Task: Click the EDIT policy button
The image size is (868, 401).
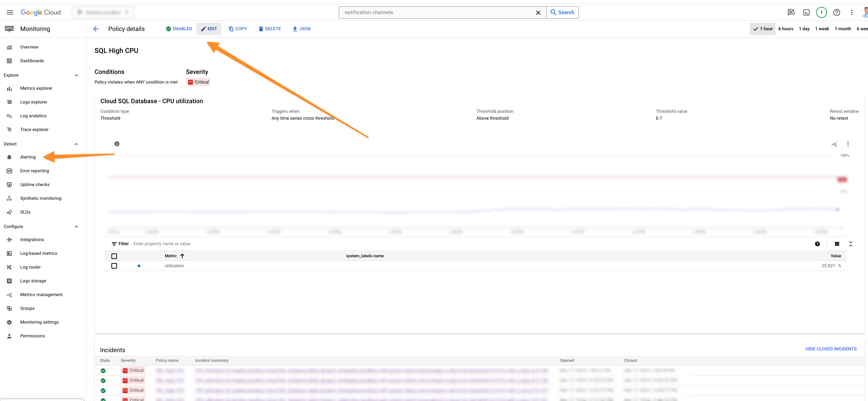Action: click(209, 29)
